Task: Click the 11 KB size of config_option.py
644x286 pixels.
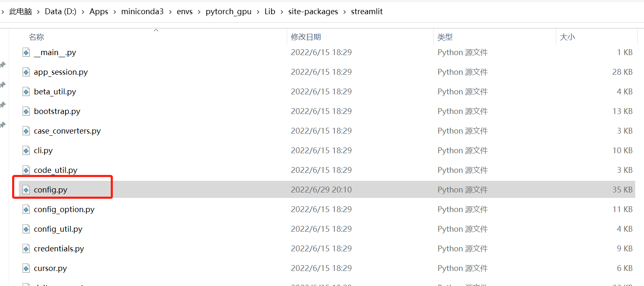Action: 622,210
